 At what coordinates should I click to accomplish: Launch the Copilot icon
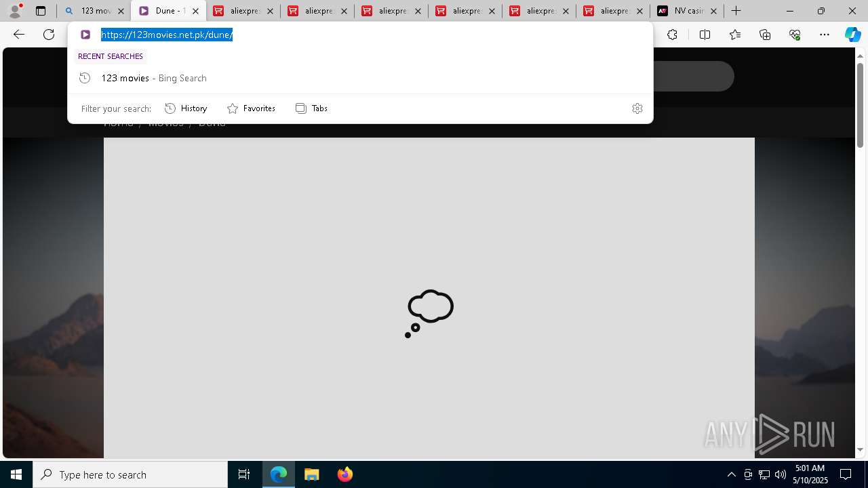(x=852, y=35)
